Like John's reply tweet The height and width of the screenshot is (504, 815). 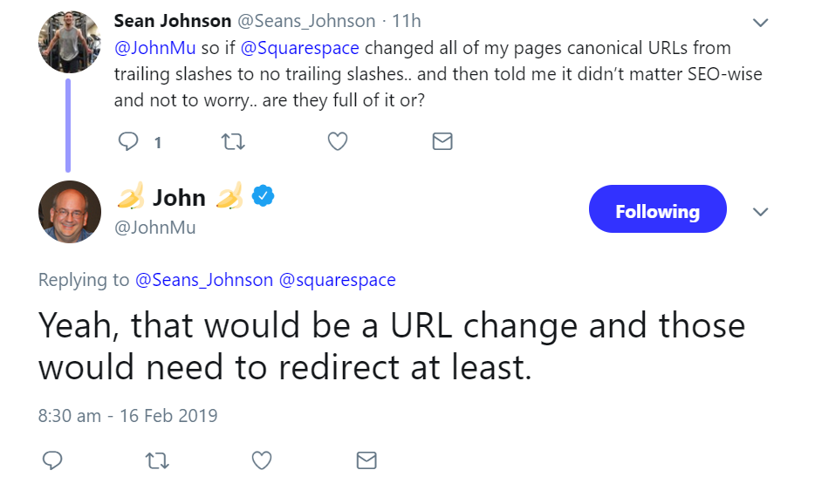262,460
